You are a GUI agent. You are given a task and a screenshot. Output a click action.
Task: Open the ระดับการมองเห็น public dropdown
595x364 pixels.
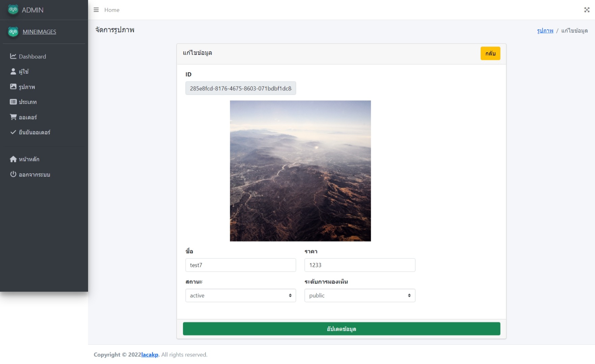(x=359, y=295)
